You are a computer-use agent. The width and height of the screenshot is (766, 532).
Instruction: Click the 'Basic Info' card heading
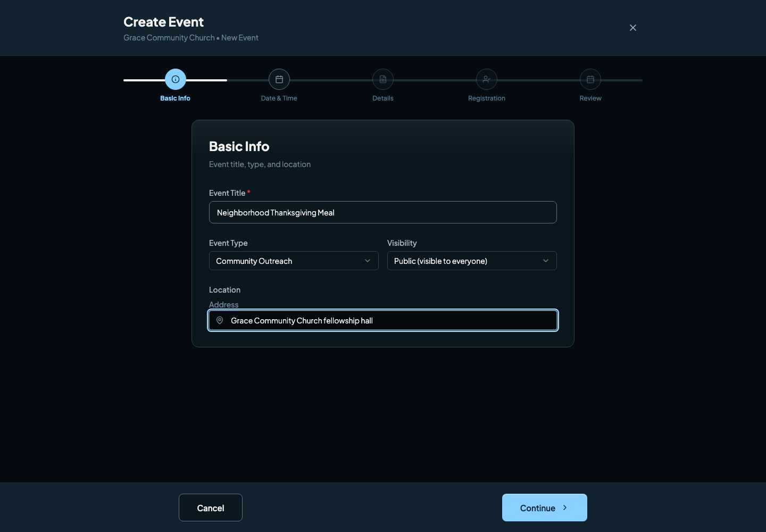239,146
